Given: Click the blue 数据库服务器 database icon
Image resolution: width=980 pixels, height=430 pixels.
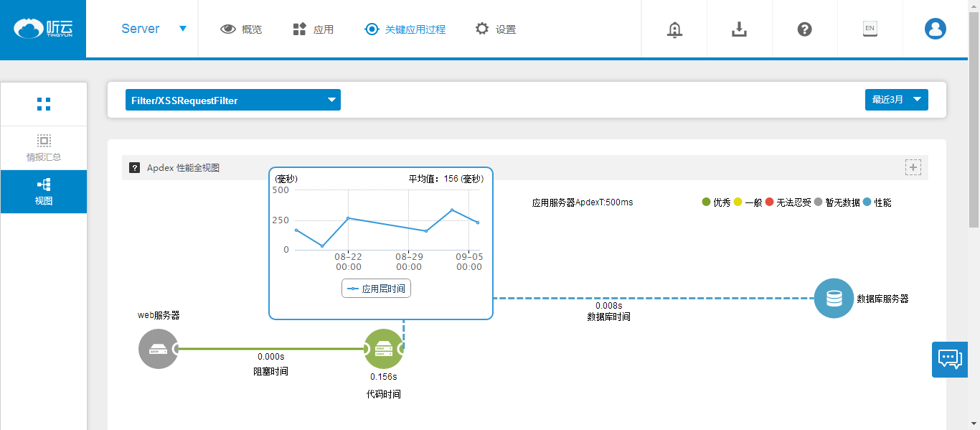Looking at the screenshot, I should coord(834,298).
